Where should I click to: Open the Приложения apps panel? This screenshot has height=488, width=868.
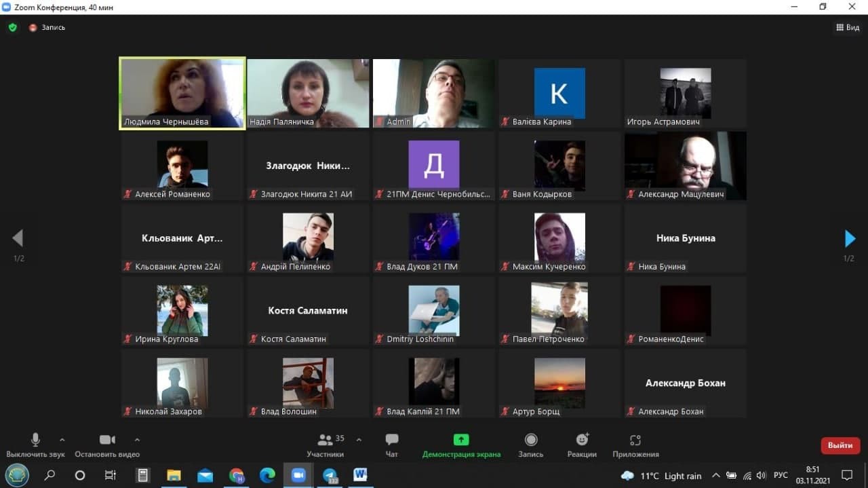635,445
